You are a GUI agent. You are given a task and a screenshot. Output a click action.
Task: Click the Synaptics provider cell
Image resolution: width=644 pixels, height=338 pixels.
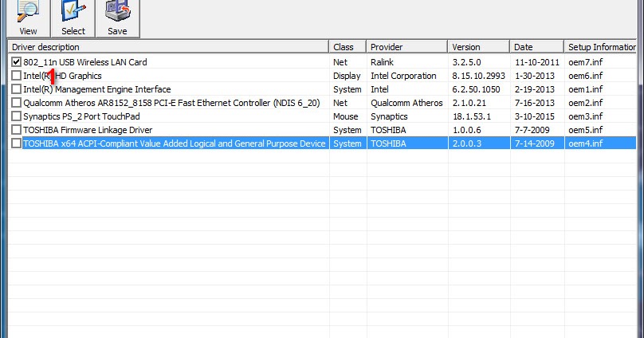click(389, 116)
